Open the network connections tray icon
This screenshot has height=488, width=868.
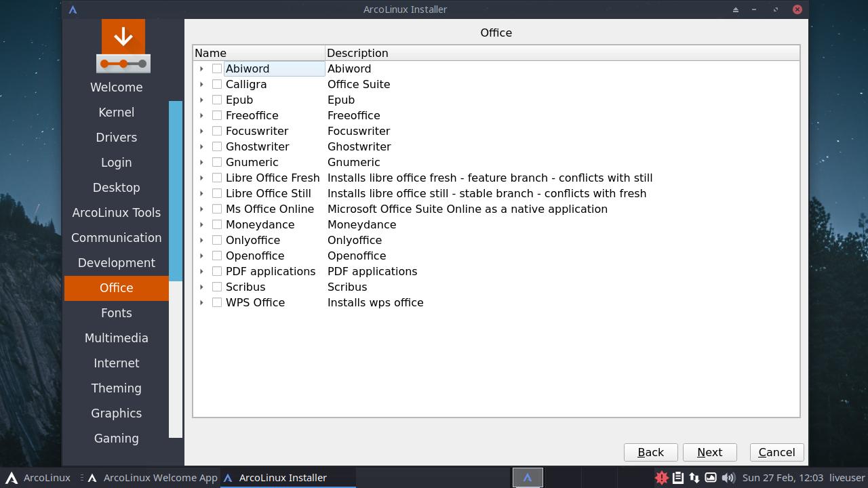[694, 478]
